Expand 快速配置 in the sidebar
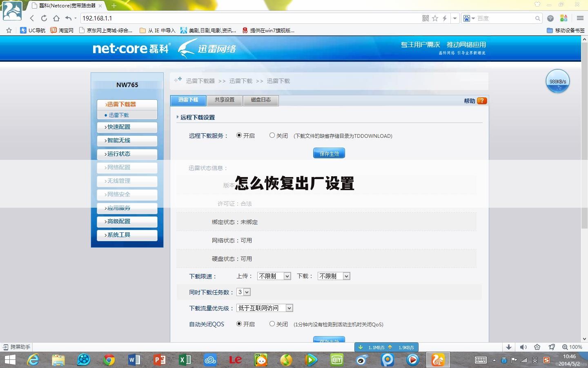This screenshot has width=588, height=368. click(x=127, y=127)
